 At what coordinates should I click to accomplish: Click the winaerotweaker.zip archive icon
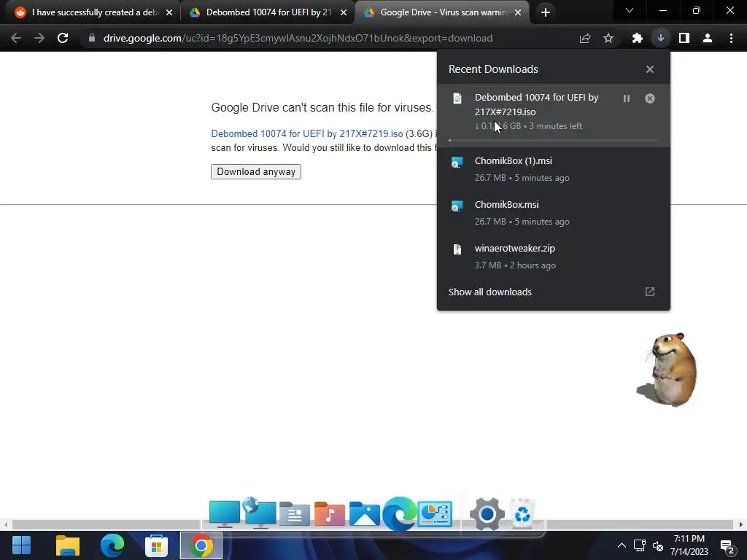coord(457,249)
